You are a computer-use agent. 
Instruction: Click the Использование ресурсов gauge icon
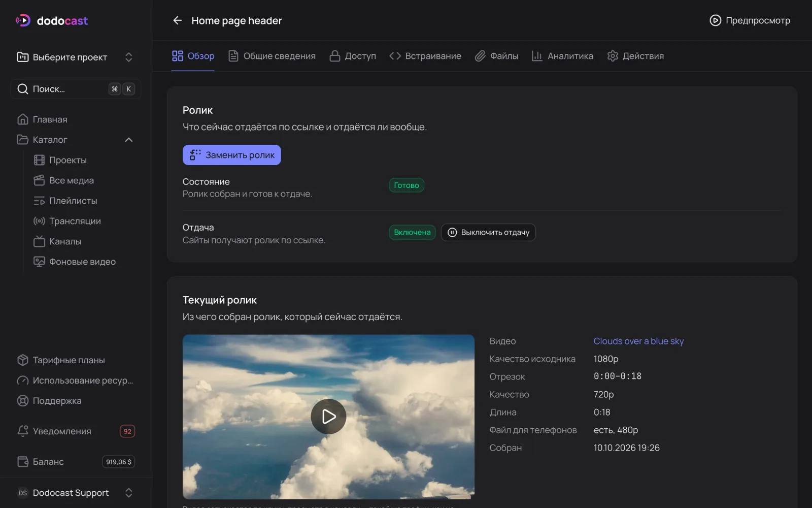click(22, 380)
